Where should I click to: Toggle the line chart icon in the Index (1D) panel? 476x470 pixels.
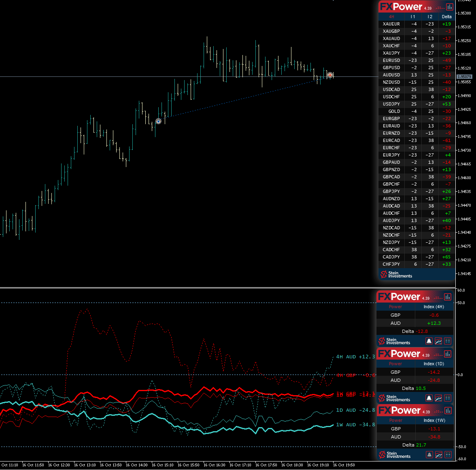tap(438, 398)
